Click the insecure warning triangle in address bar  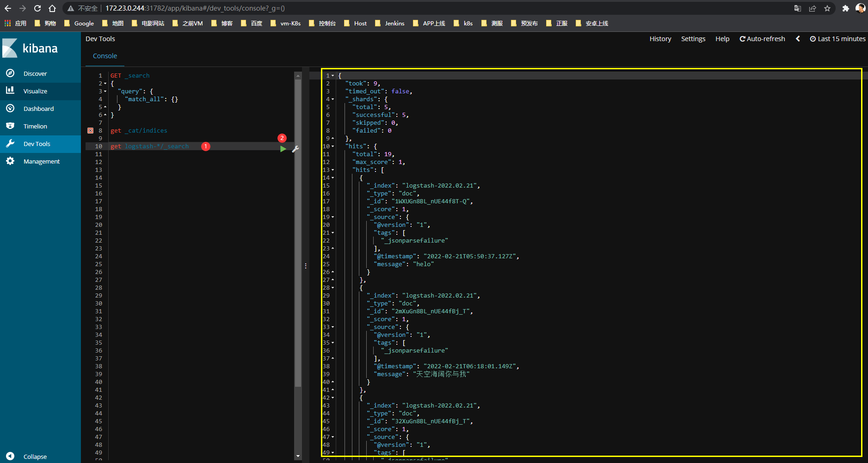point(71,8)
